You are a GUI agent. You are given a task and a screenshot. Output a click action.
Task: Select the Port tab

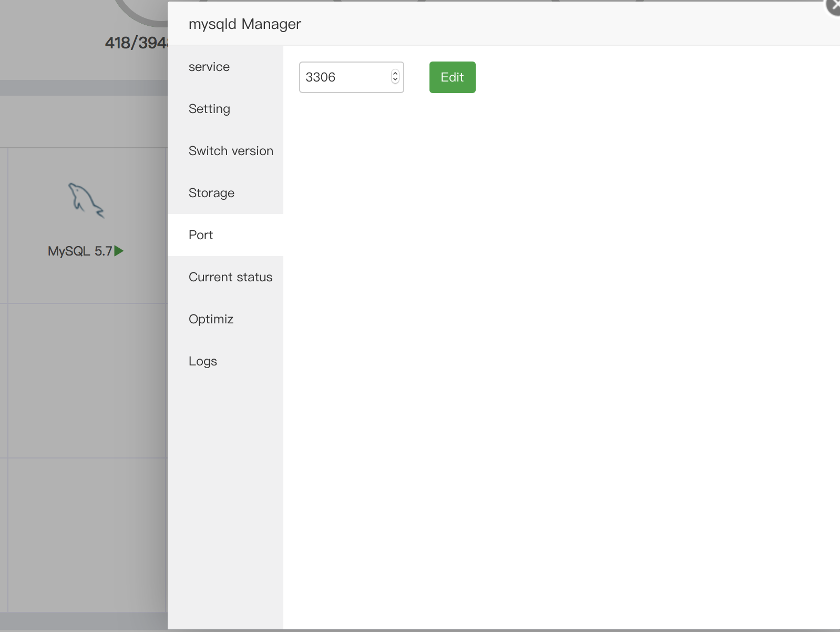pos(225,235)
